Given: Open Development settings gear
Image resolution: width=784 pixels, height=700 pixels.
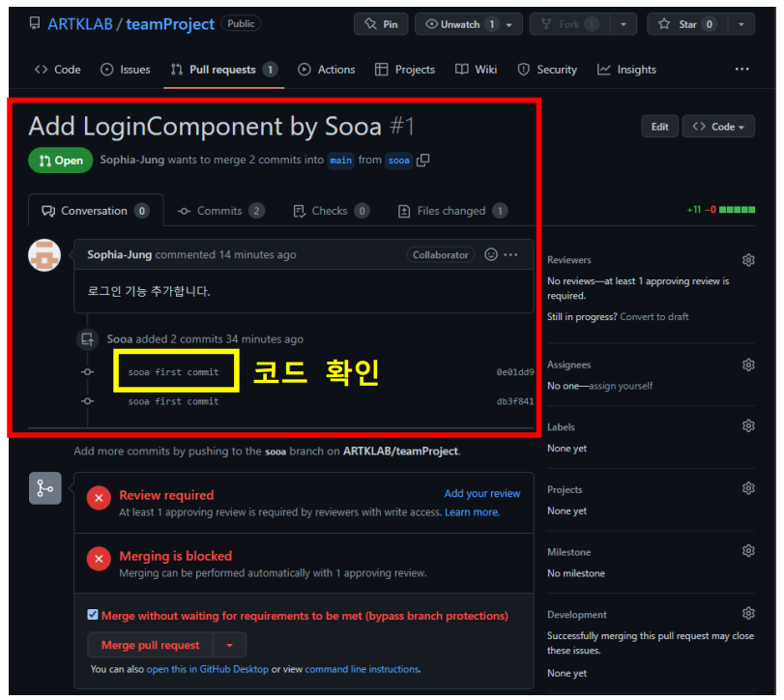Looking at the screenshot, I should point(748,614).
